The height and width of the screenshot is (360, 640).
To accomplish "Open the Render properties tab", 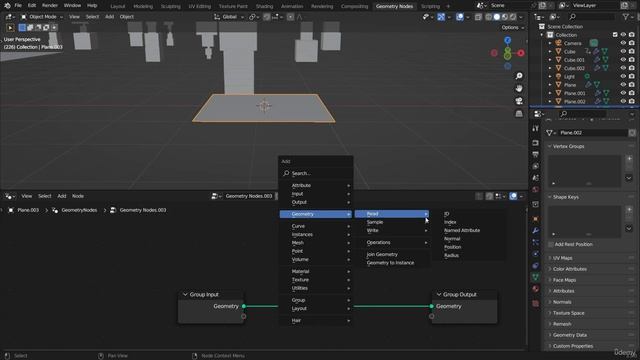I will (x=536, y=143).
